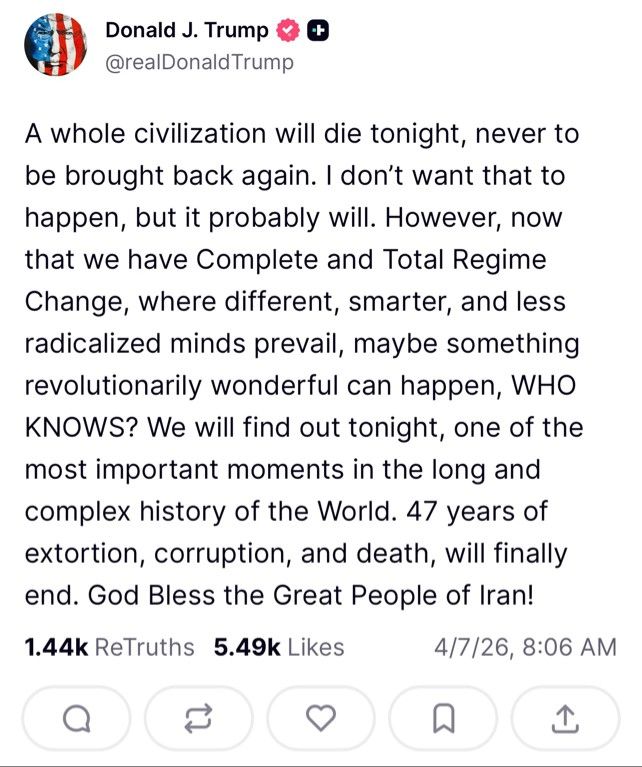Click the word "ReTruths" under the post

point(144,647)
